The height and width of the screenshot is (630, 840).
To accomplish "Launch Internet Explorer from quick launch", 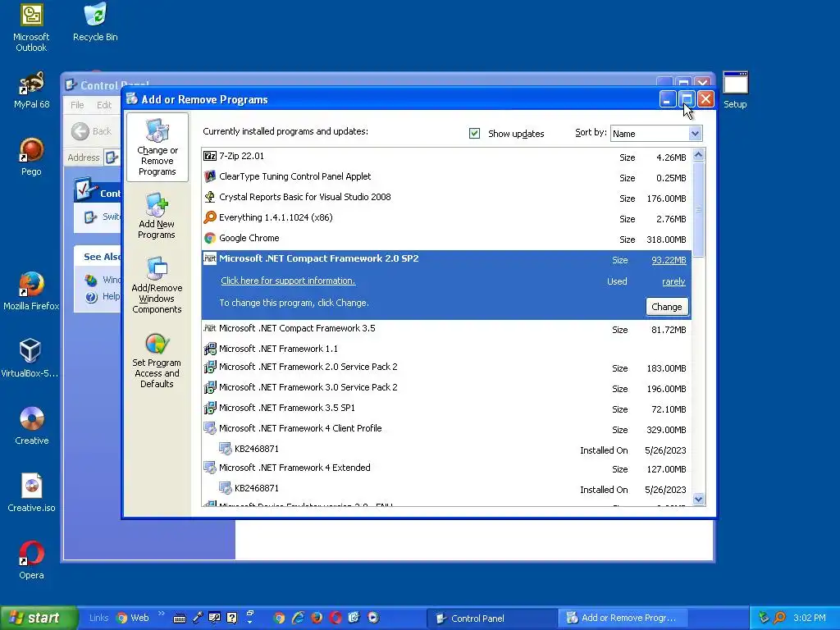I will point(298,618).
